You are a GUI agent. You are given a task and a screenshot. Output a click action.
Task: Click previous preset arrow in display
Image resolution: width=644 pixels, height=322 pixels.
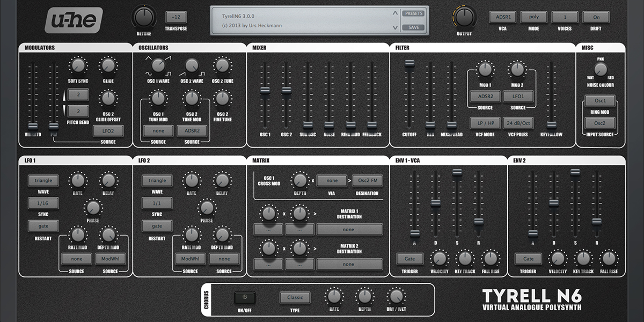pos(396,13)
